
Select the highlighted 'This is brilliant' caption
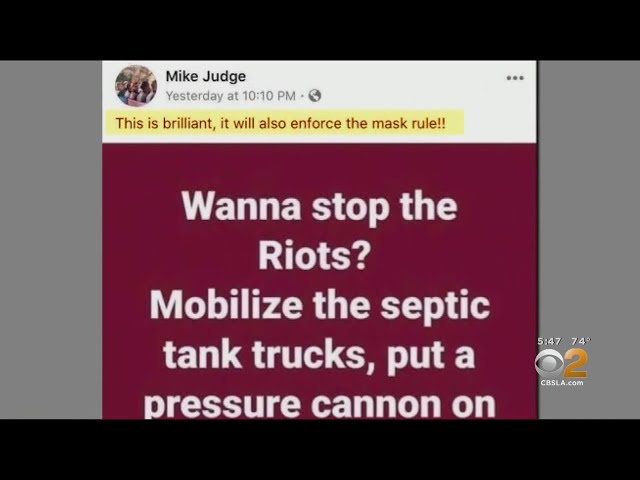[280, 123]
